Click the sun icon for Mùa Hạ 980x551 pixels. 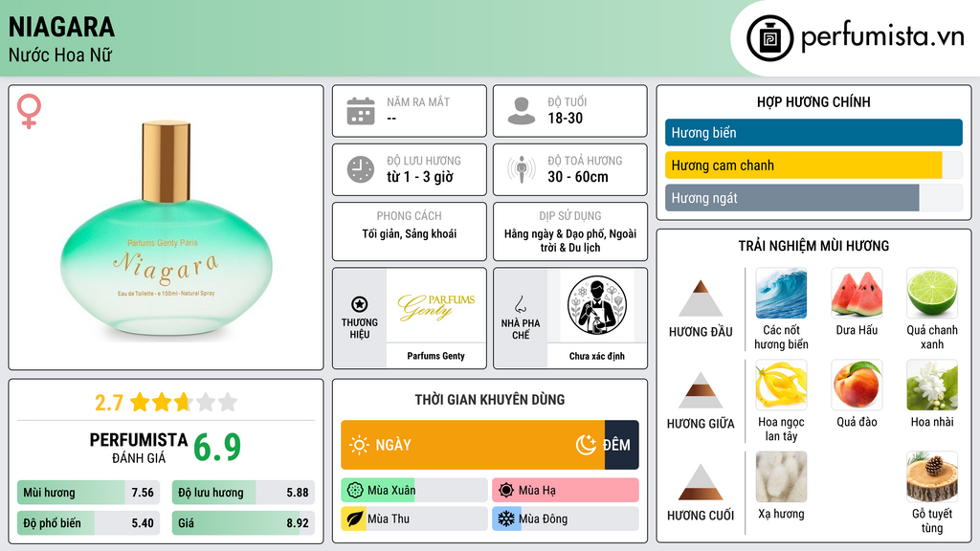[506, 490]
